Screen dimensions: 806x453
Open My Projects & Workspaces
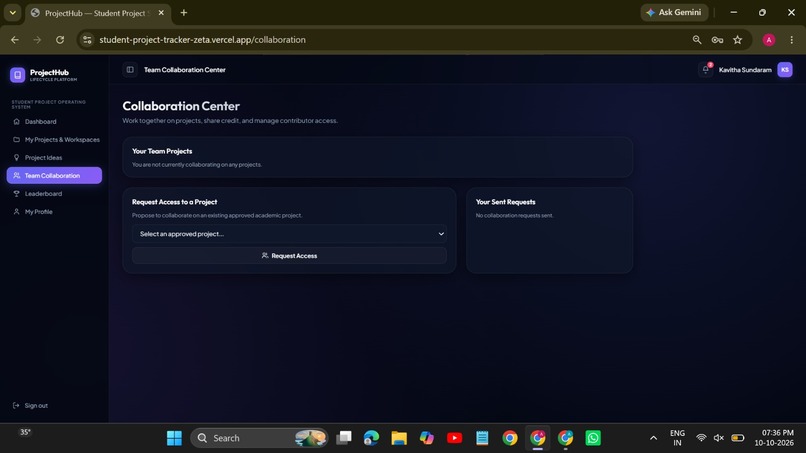point(54,140)
